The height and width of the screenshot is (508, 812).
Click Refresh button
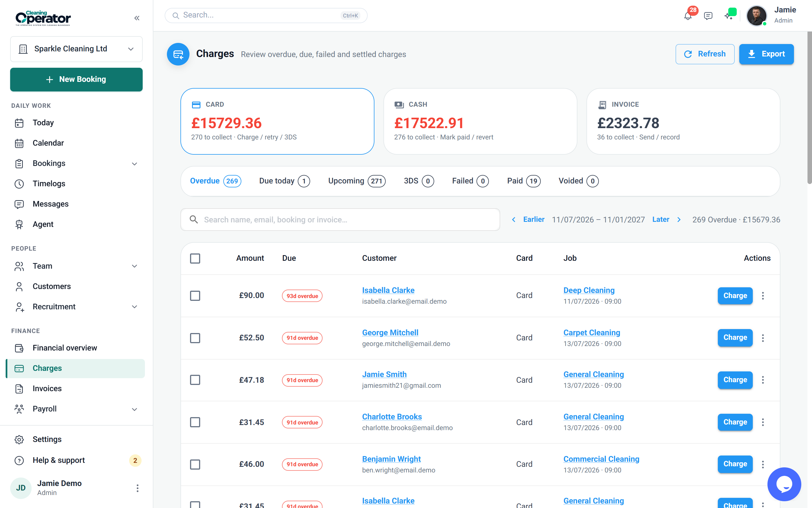coord(705,54)
